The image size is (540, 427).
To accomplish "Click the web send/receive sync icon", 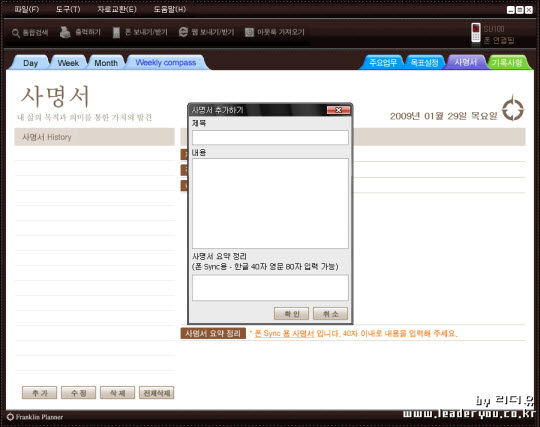I will click(x=183, y=32).
